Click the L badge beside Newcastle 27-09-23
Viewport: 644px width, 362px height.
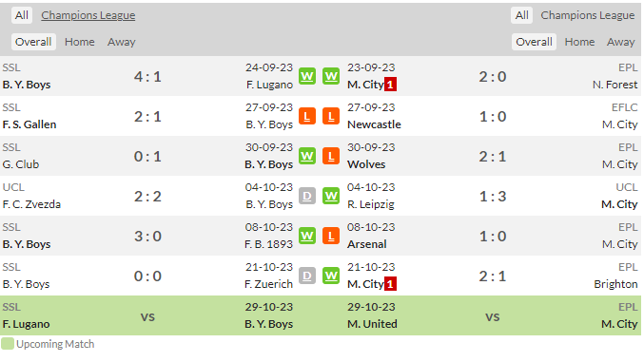tap(331, 116)
